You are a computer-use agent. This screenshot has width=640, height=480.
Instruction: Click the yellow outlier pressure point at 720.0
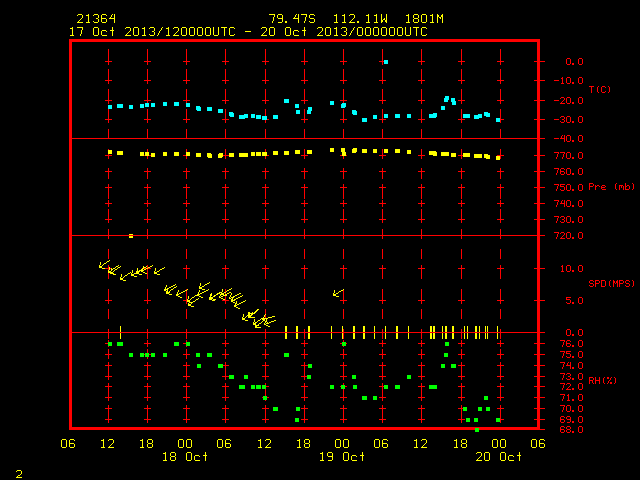pos(131,236)
